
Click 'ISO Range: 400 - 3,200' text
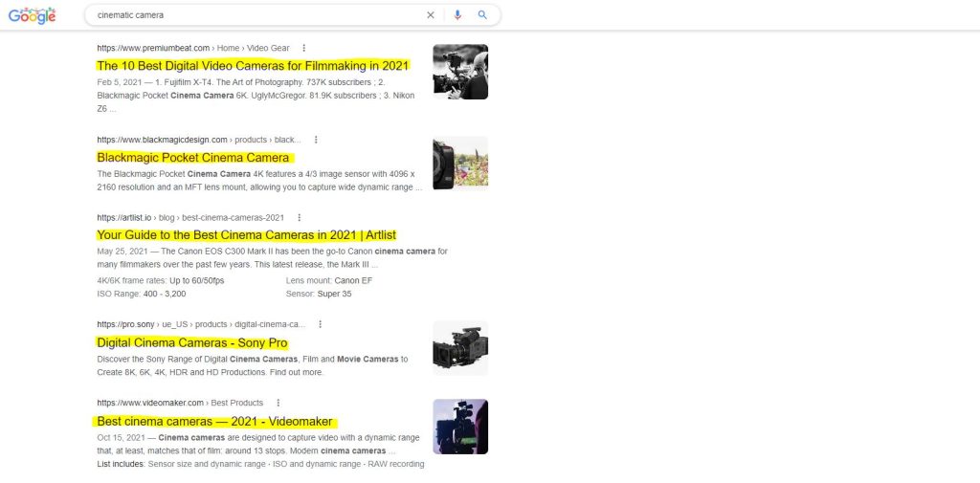(142, 294)
